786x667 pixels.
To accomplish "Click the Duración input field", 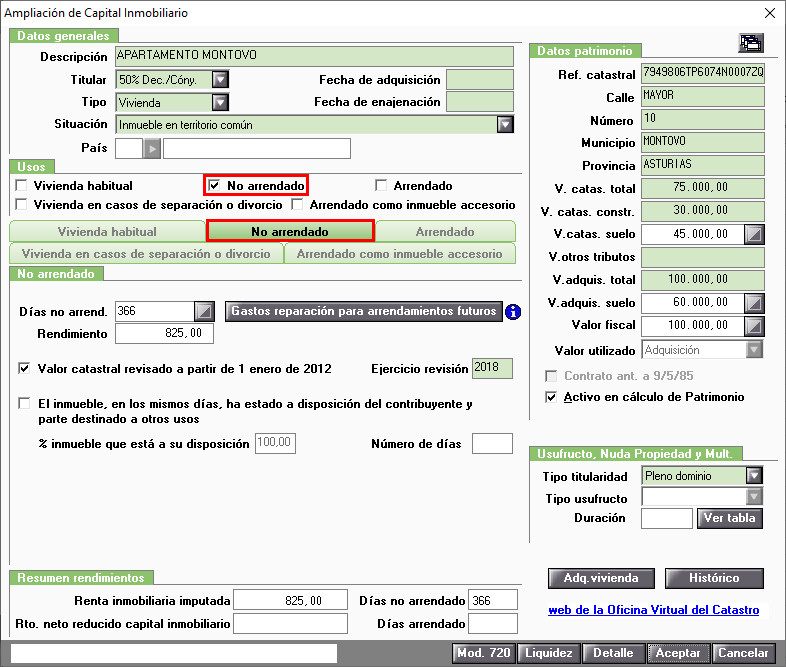I will click(667, 518).
